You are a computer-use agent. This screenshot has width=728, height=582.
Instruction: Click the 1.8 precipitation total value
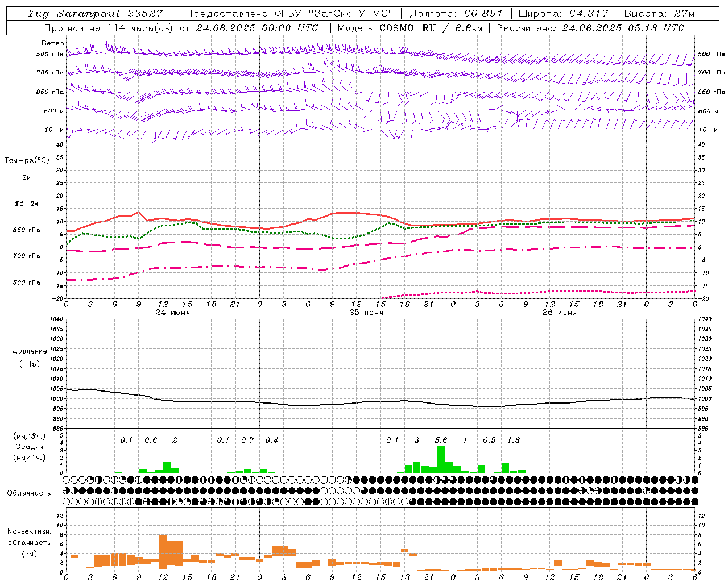click(x=513, y=440)
